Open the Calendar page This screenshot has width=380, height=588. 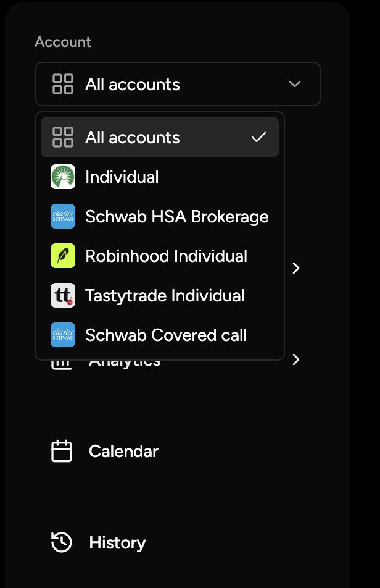tap(123, 451)
